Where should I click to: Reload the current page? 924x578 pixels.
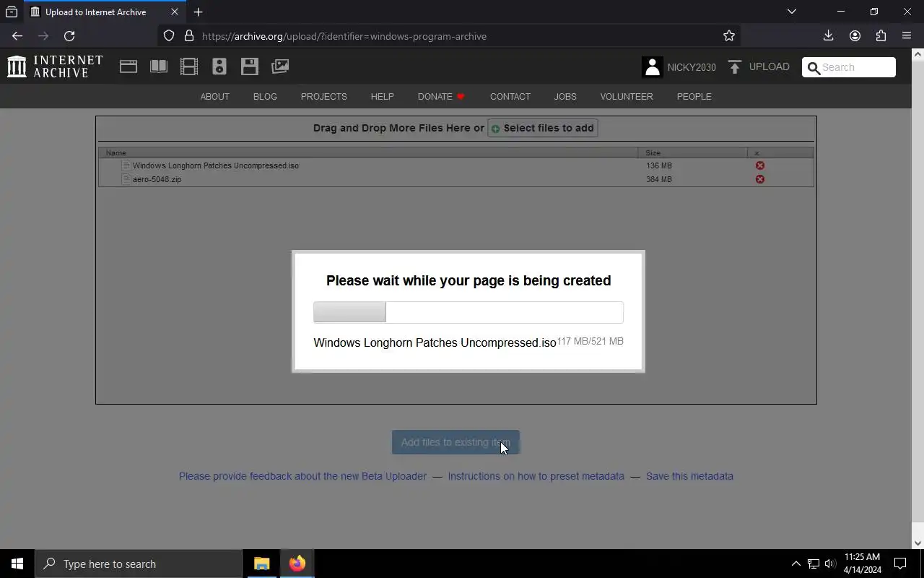[69, 35]
